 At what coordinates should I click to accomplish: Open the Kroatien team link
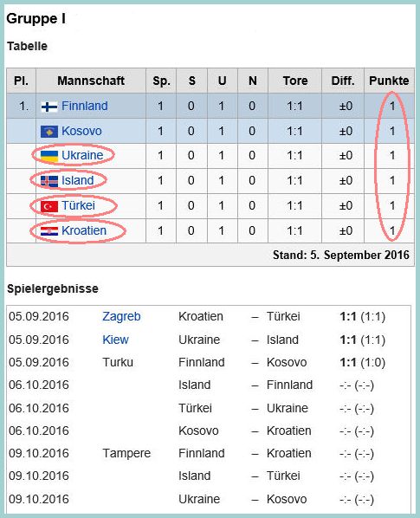tap(84, 230)
